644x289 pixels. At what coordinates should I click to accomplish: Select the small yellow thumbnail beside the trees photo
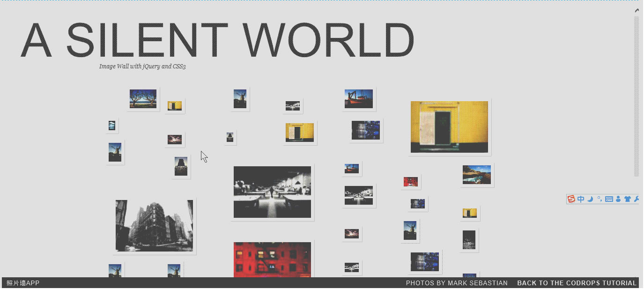tap(175, 106)
